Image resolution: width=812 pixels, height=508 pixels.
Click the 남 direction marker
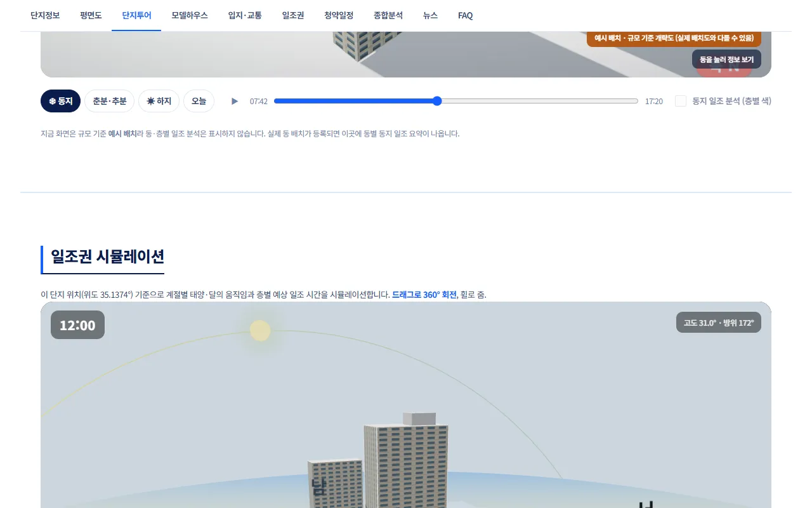click(319, 487)
